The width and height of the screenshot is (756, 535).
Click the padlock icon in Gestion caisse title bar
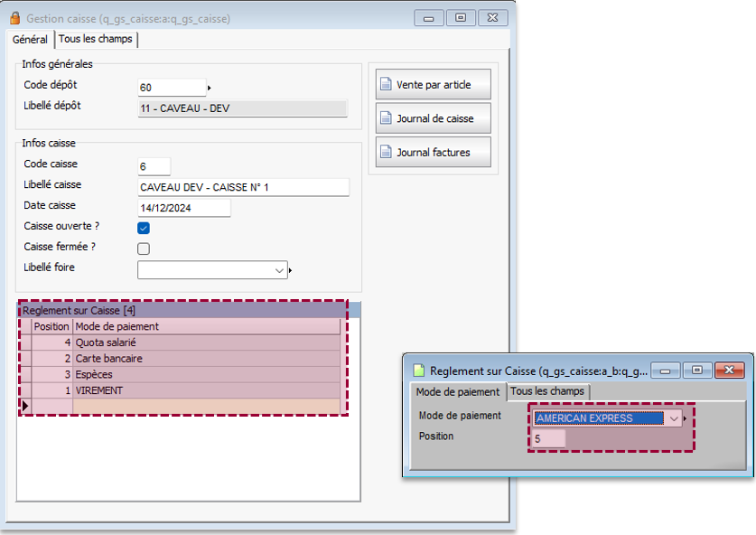14,18
